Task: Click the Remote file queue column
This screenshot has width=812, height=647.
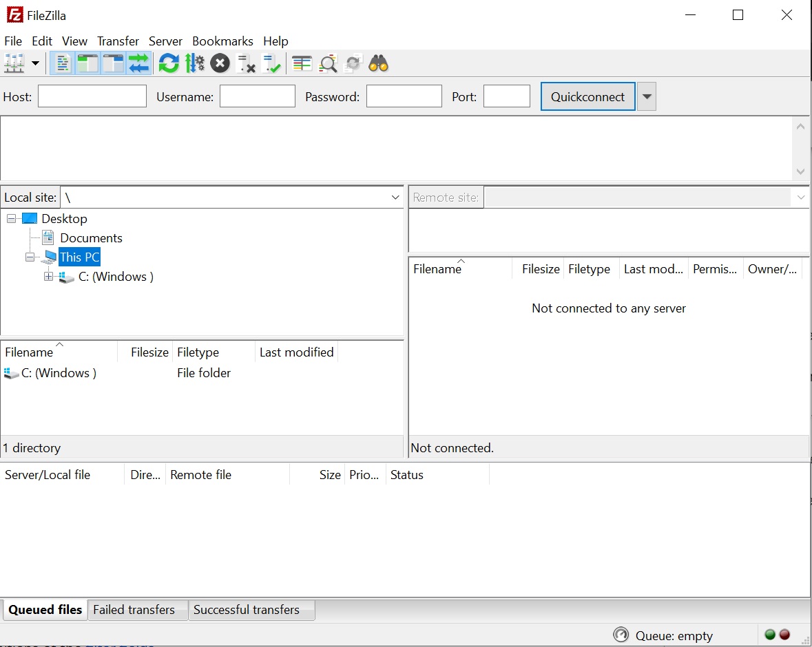Action: click(227, 475)
